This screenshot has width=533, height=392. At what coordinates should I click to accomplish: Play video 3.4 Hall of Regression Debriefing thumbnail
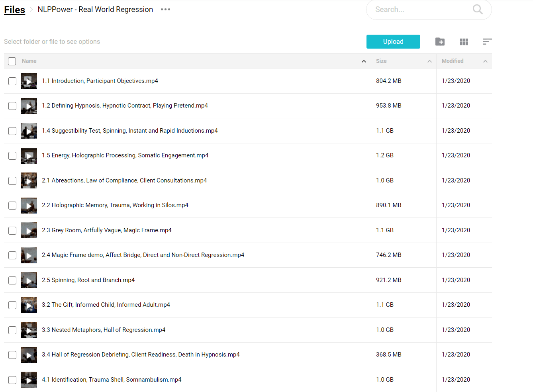tap(29, 355)
